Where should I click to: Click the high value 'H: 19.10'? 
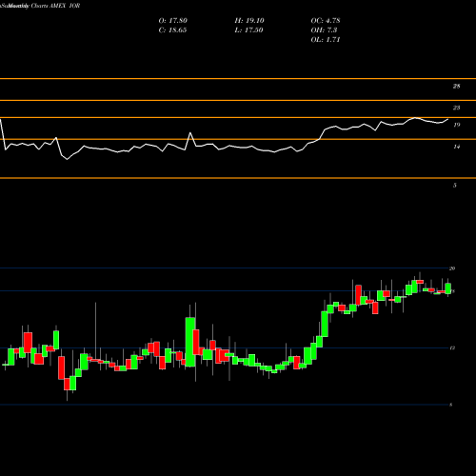tap(249, 21)
